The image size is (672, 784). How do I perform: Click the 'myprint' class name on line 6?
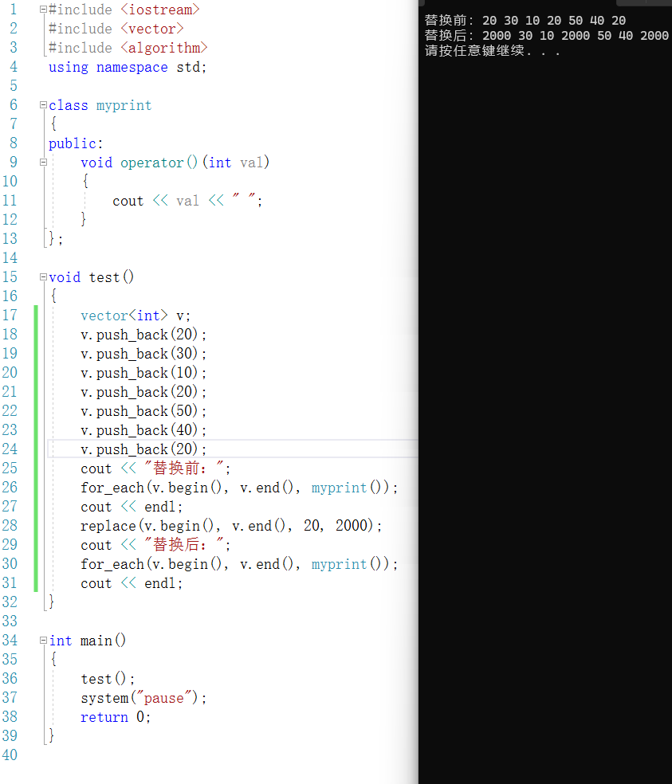(124, 105)
